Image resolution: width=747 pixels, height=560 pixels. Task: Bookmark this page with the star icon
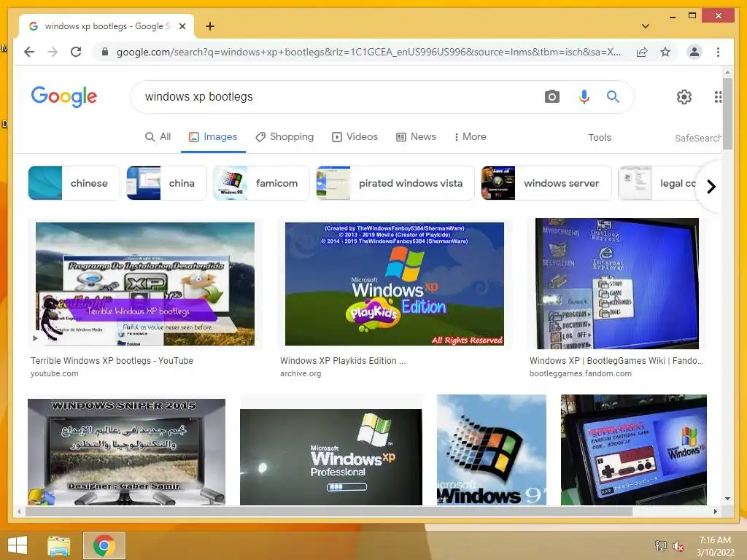point(665,52)
